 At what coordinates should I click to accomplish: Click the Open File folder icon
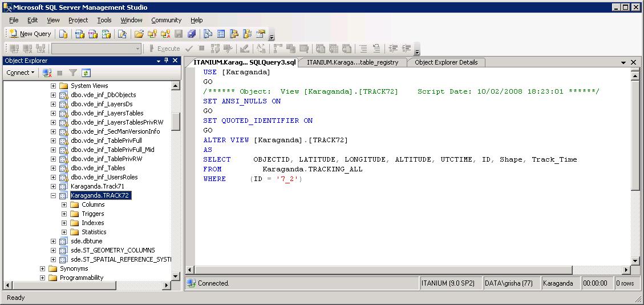139,34
